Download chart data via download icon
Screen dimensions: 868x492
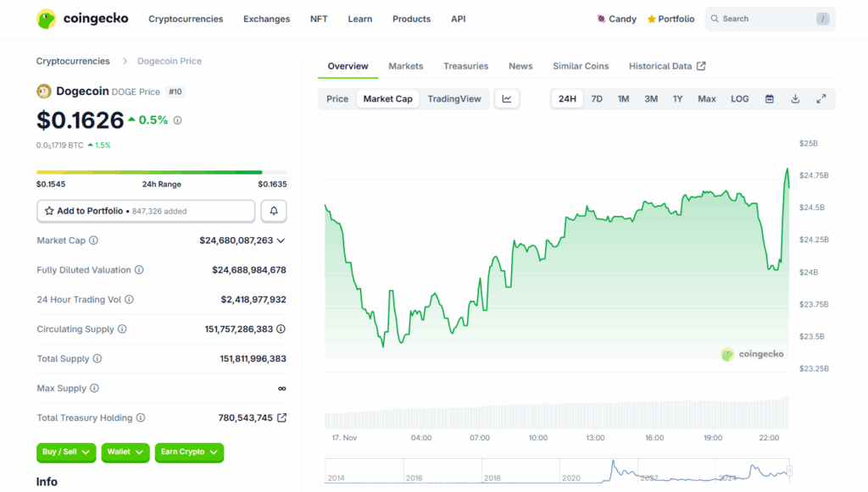coord(795,99)
